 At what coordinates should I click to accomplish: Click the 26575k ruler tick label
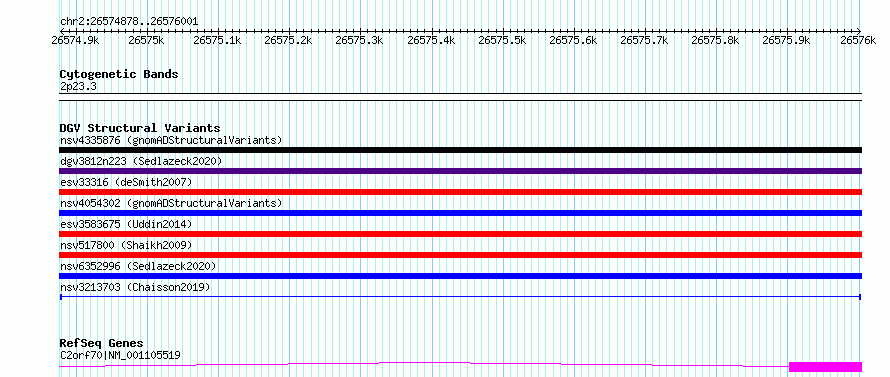146,40
